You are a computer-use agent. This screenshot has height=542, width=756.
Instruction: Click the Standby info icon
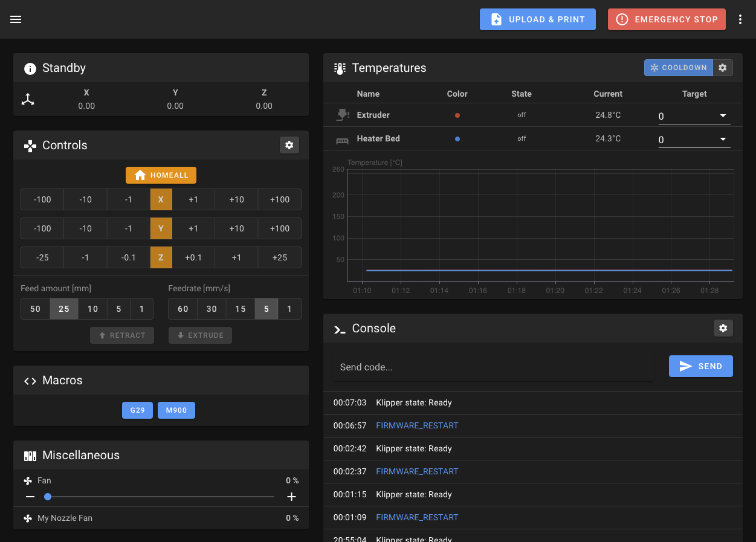click(30, 68)
